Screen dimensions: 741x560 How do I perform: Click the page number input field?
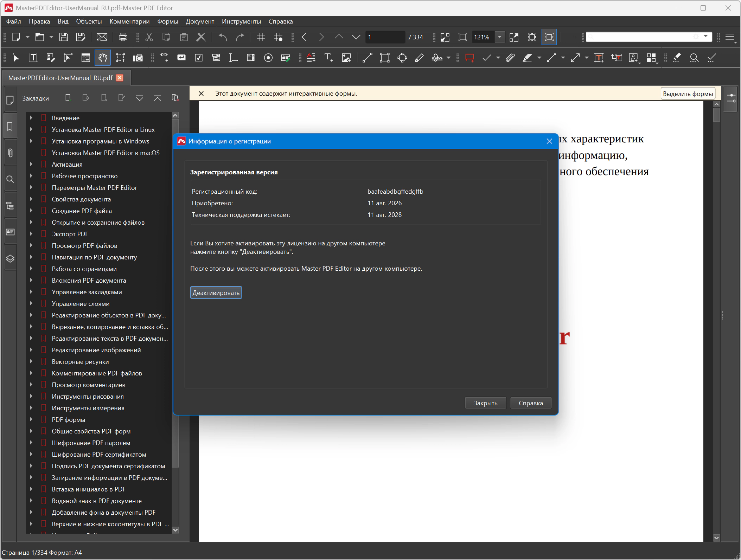coord(385,37)
